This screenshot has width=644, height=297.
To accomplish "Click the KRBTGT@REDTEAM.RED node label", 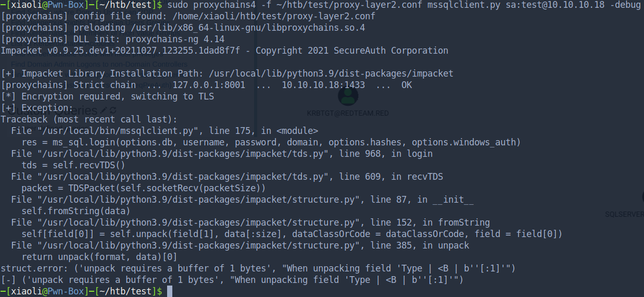I will [348, 113].
